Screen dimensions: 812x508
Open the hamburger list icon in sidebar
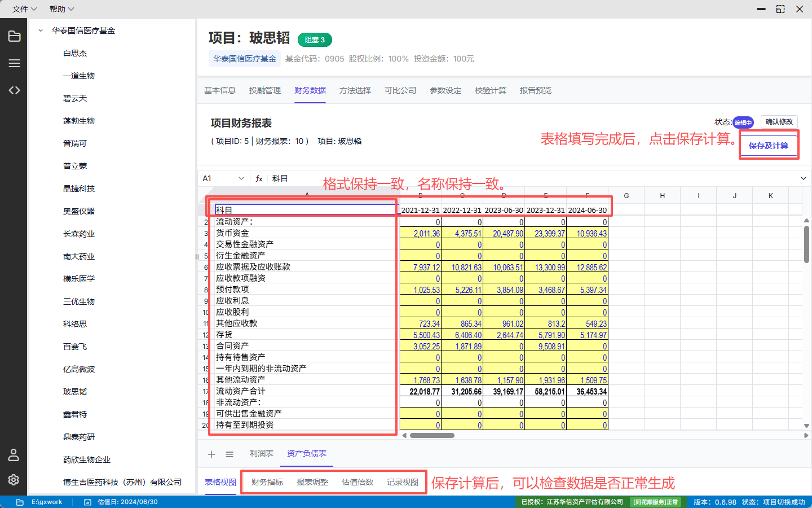coord(14,63)
